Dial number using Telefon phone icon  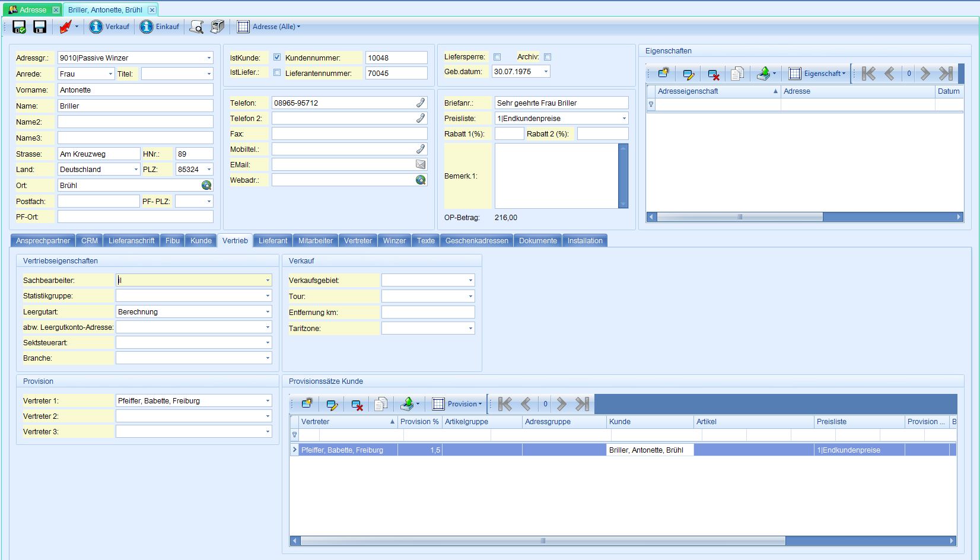(x=421, y=103)
